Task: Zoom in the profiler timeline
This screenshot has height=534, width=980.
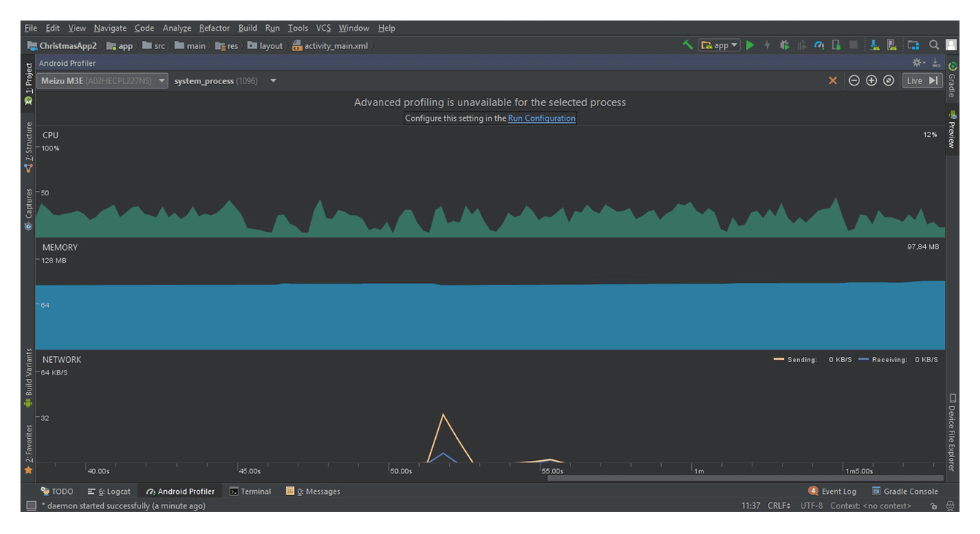Action: pos(871,80)
